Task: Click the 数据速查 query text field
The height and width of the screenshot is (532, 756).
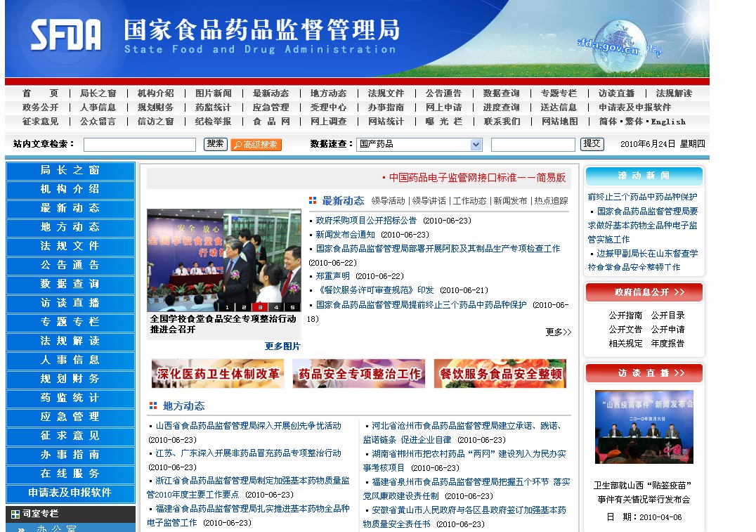Action: pyautogui.click(x=533, y=145)
